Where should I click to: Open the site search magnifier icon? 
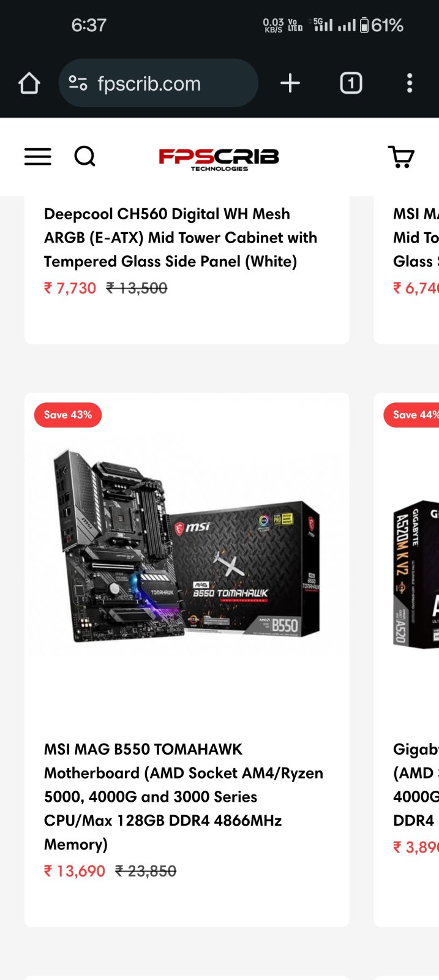coord(85,157)
